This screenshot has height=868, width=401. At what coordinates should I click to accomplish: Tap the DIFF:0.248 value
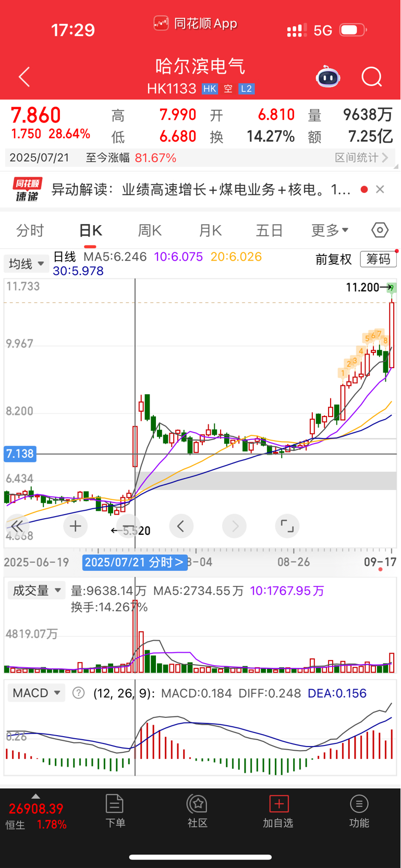pyautogui.click(x=270, y=693)
